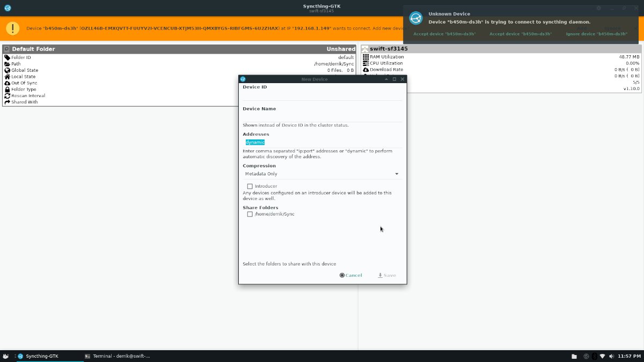
Task: Switch to the Terminal window in taskbar
Action: coord(117,356)
